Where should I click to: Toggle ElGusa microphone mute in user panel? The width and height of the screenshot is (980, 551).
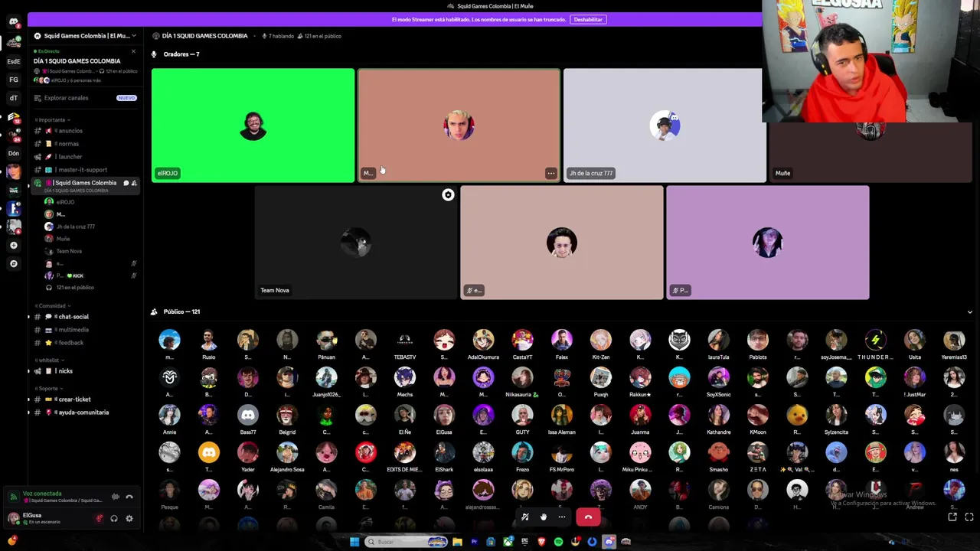coord(99,518)
